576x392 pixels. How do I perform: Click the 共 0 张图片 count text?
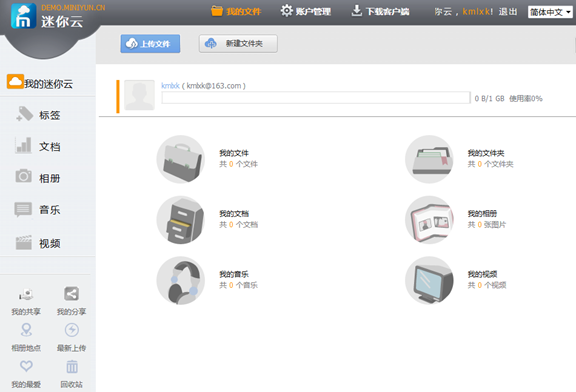[487, 224]
